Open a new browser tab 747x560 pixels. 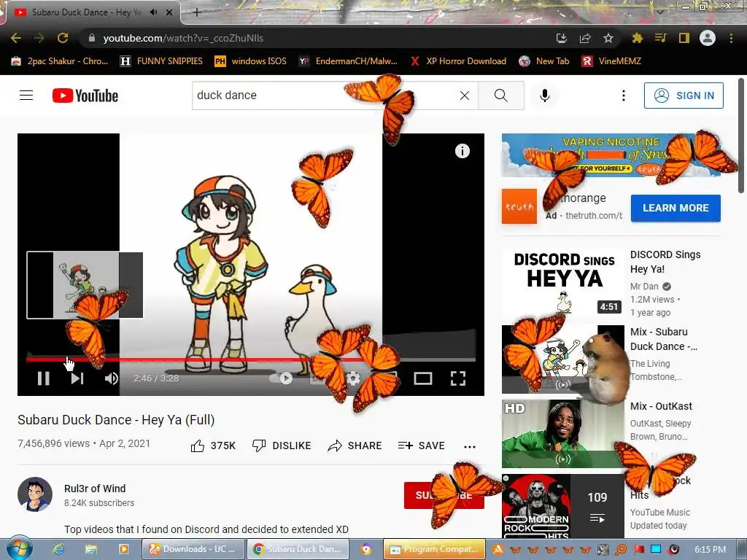(197, 12)
